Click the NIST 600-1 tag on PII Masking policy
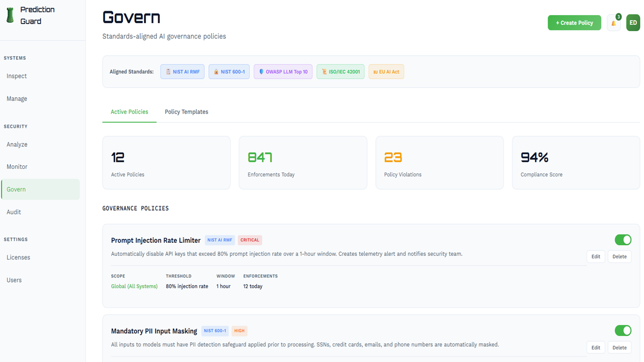 (215, 331)
